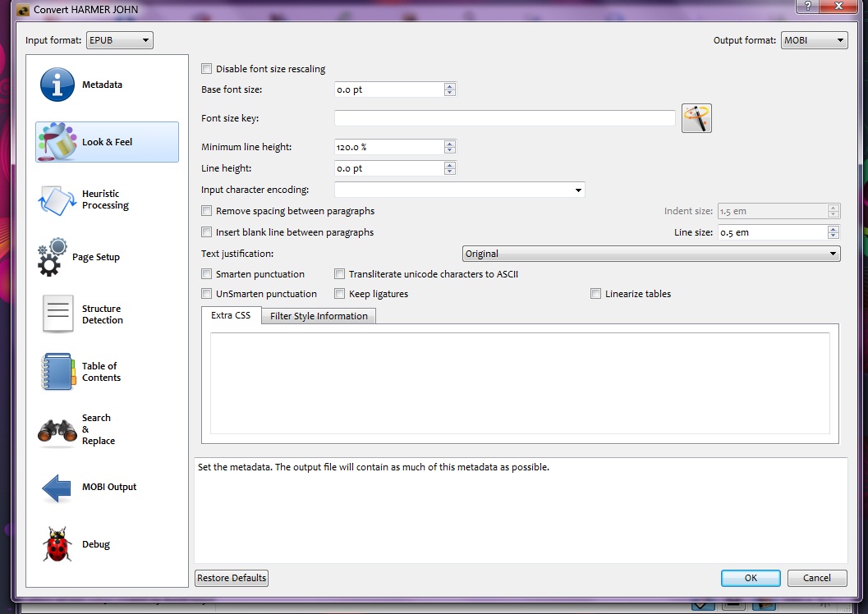Decrease Minimum line height value
Screen dimensions: 868x614
450,150
